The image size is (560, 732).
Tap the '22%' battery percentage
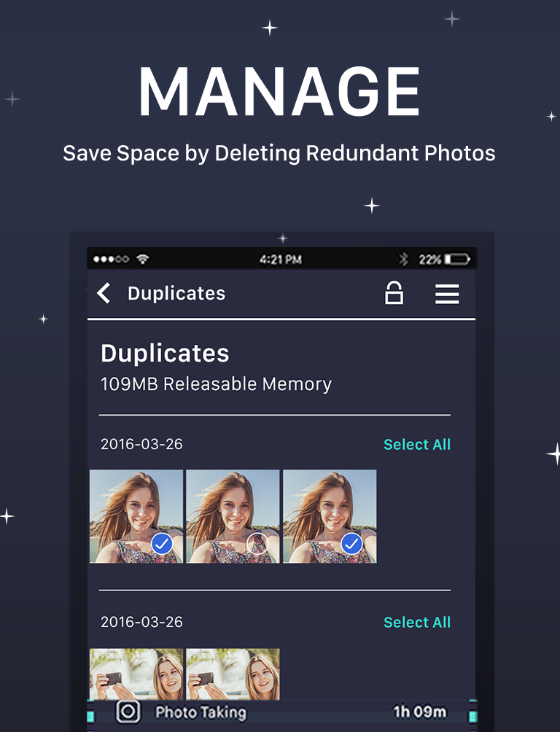(429, 260)
